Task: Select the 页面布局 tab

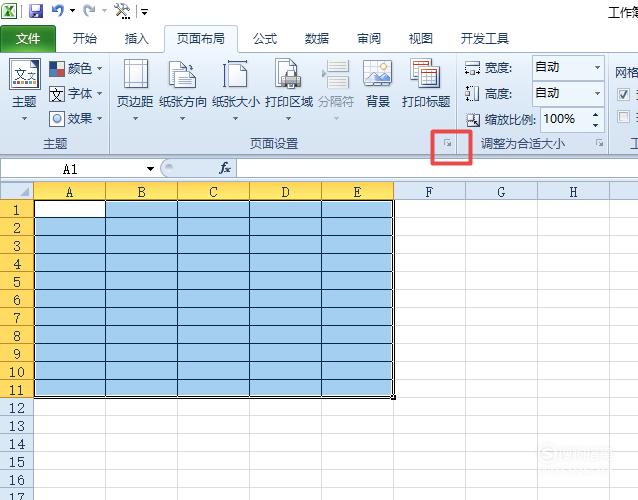Action: coord(201,39)
